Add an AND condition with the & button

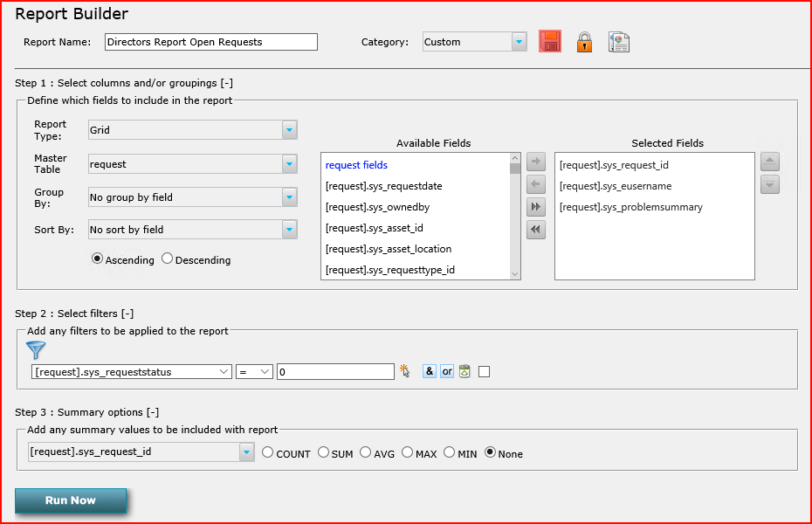tap(430, 371)
